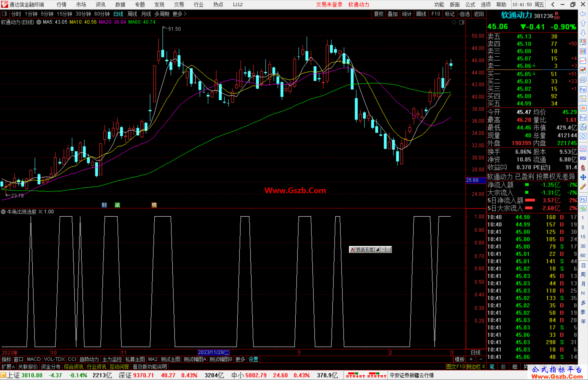
Task: Click the back arrow next to window controls
Action: 553,5
